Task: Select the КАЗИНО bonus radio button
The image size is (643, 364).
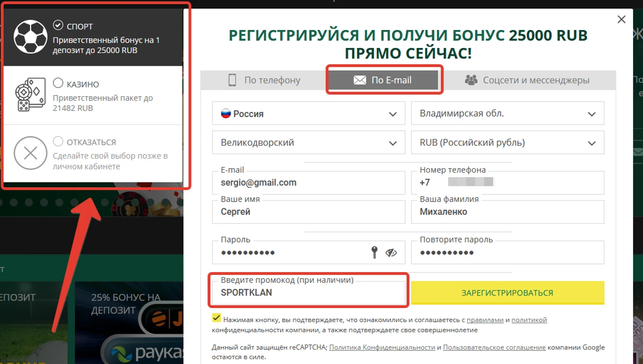Action: [x=58, y=83]
